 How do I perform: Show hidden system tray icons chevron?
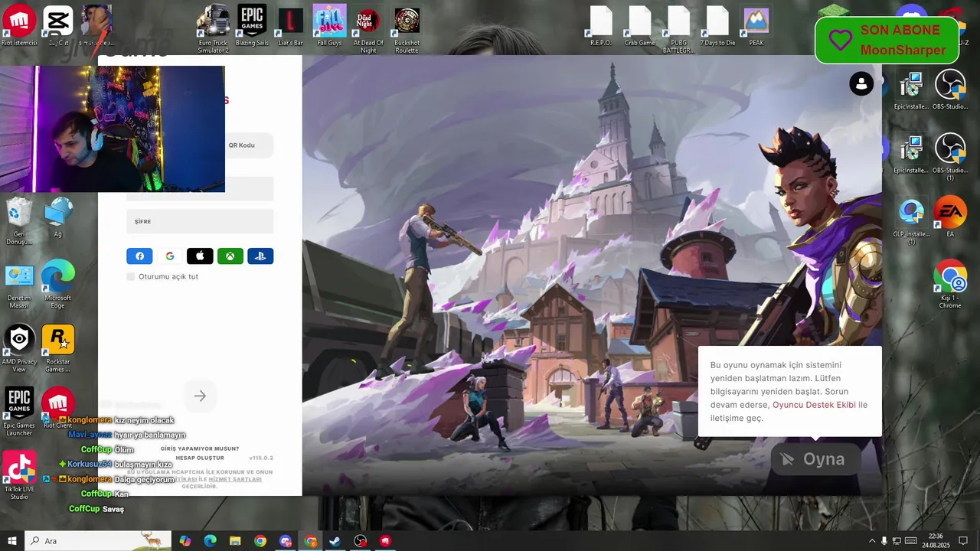tap(871, 541)
